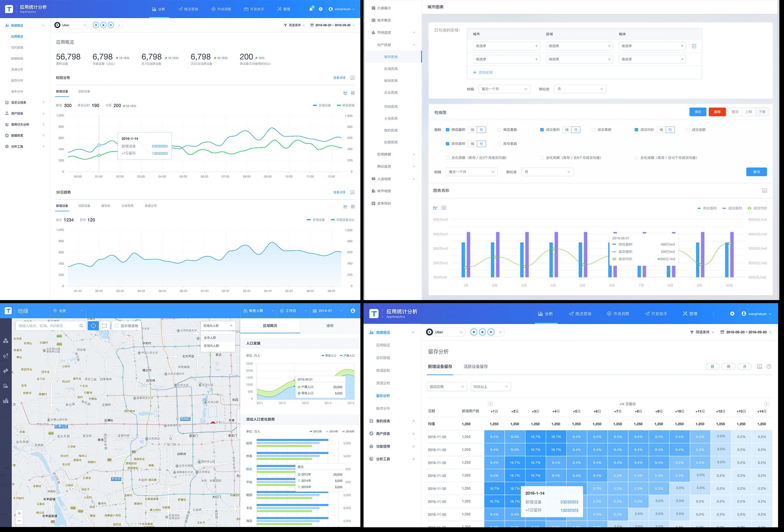The image size is (784, 532).
Task: Check the 显示候选地 checkbox on map
Action: click(117, 326)
